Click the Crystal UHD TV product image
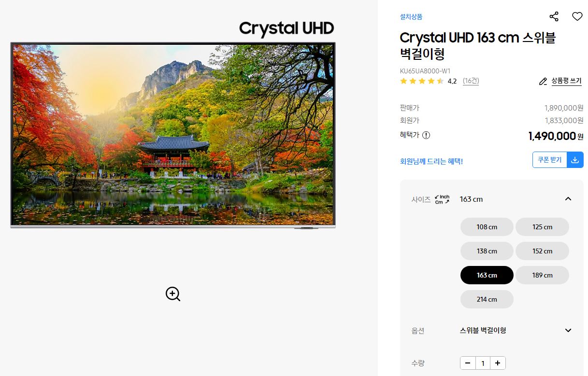The image size is (588, 376). 173,135
